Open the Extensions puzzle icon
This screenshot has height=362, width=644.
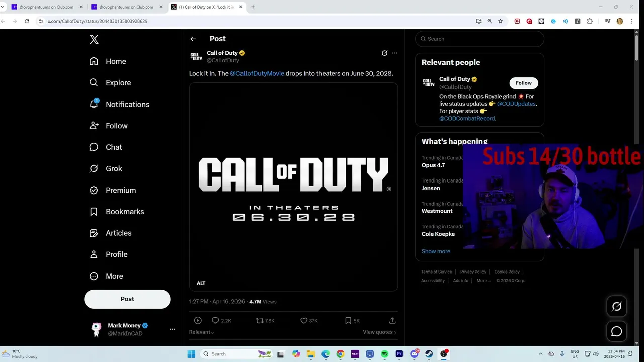[x=590, y=21]
